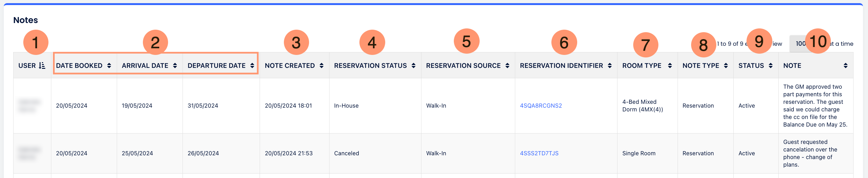Sort by Room Type arrows icon
868x178 pixels.
[670, 66]
